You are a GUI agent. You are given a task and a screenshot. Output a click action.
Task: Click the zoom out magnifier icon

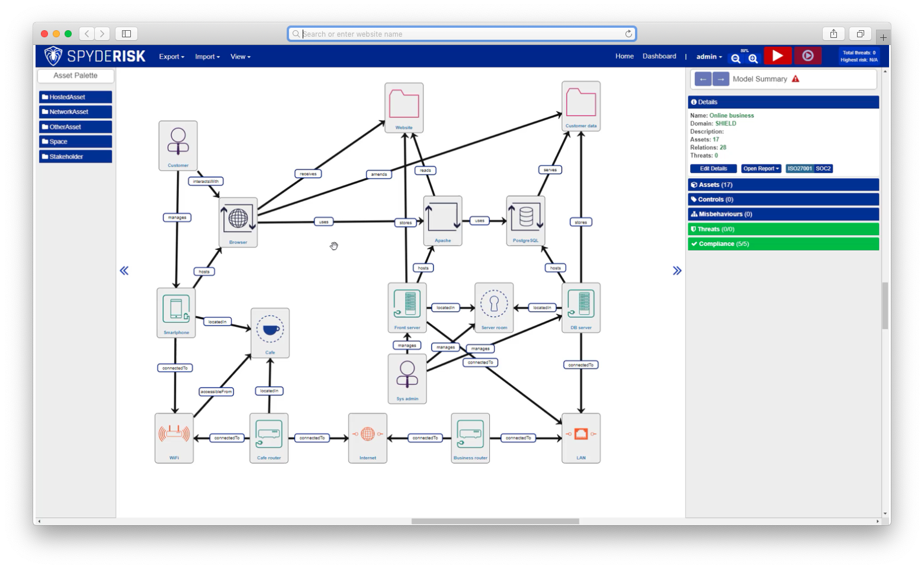[736, 59]
